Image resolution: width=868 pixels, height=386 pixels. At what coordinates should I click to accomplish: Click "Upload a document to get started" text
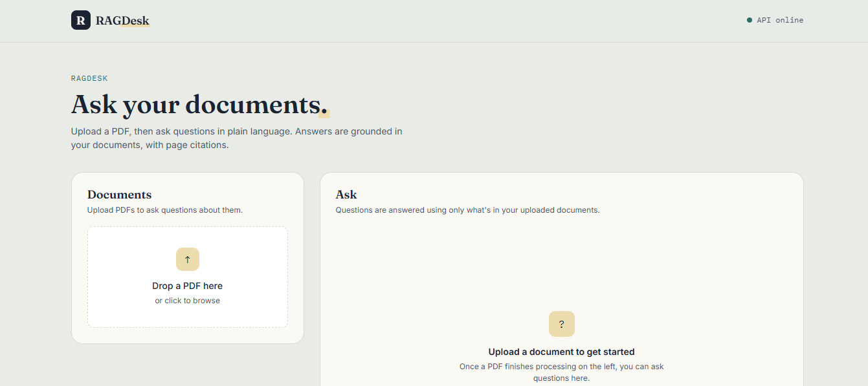(x=561, y=352)
